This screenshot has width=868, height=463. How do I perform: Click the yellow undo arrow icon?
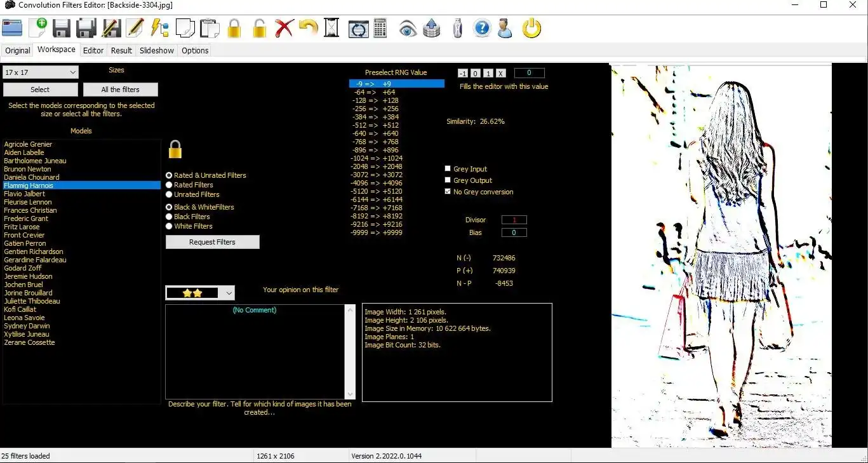[x=309, y=29]
